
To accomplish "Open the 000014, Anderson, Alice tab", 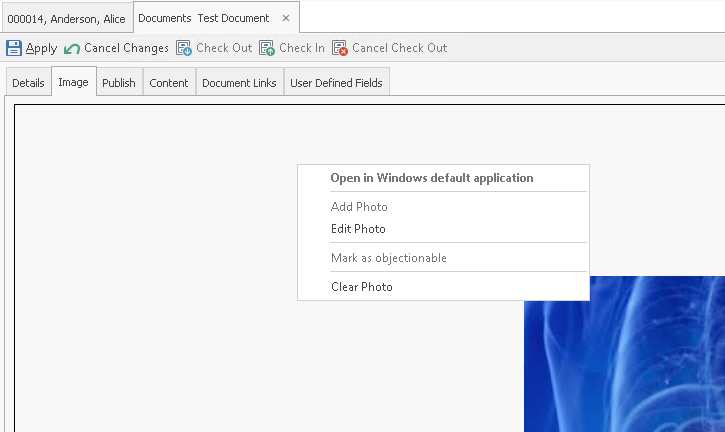I will pyautogui.click(x=67, y=19).
